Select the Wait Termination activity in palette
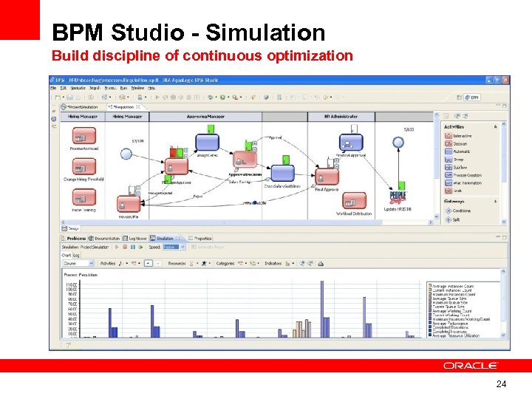 coord(463,183)
